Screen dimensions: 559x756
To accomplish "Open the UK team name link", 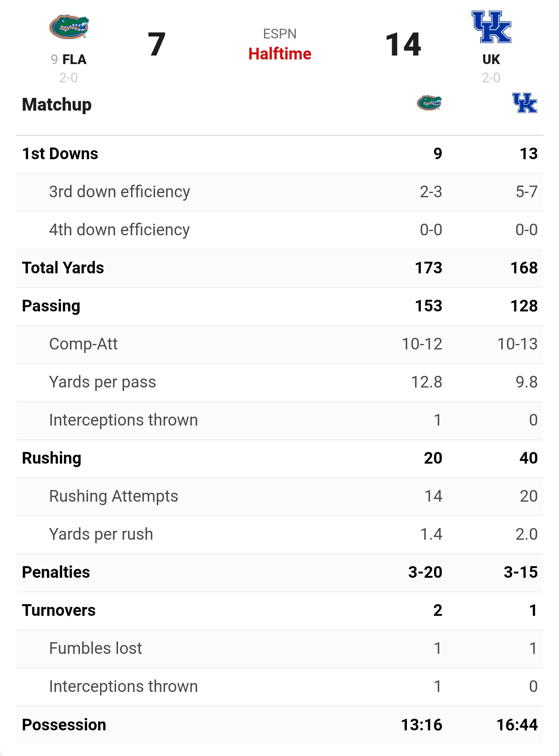I will [491, 59].
